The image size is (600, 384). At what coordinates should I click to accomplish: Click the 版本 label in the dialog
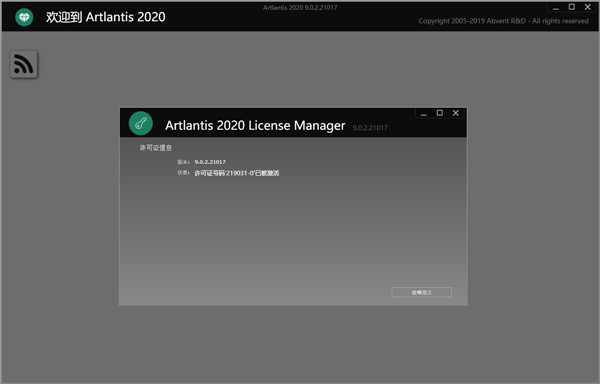[183, 162]
